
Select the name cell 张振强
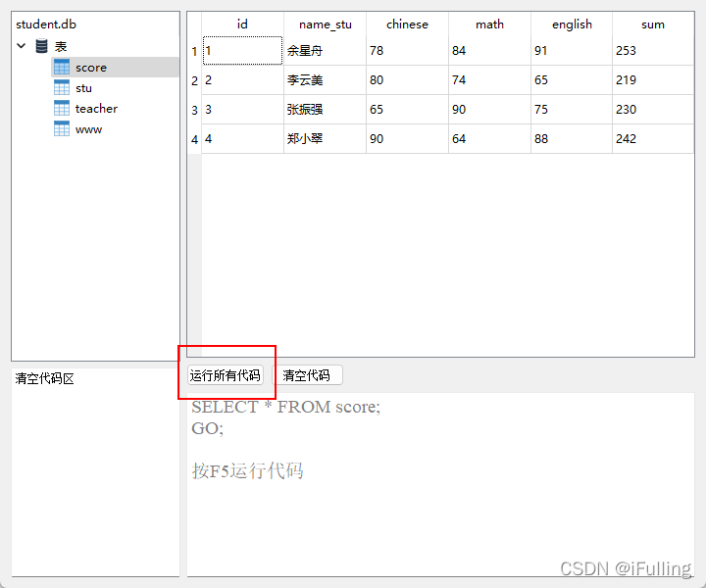326,110
